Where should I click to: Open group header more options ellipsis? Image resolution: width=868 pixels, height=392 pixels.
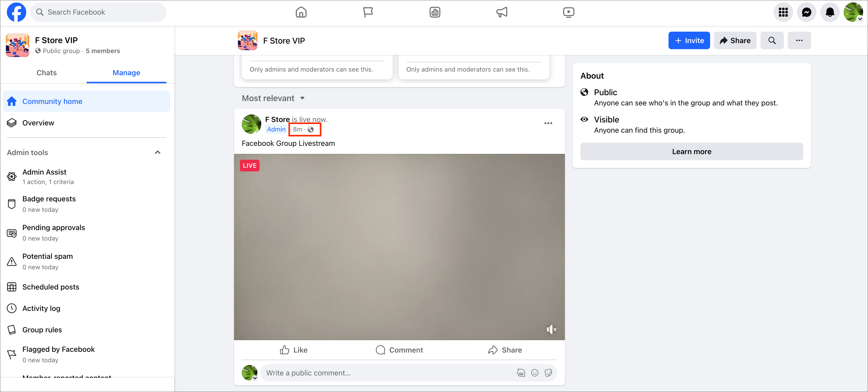click(x=799, y=40)
